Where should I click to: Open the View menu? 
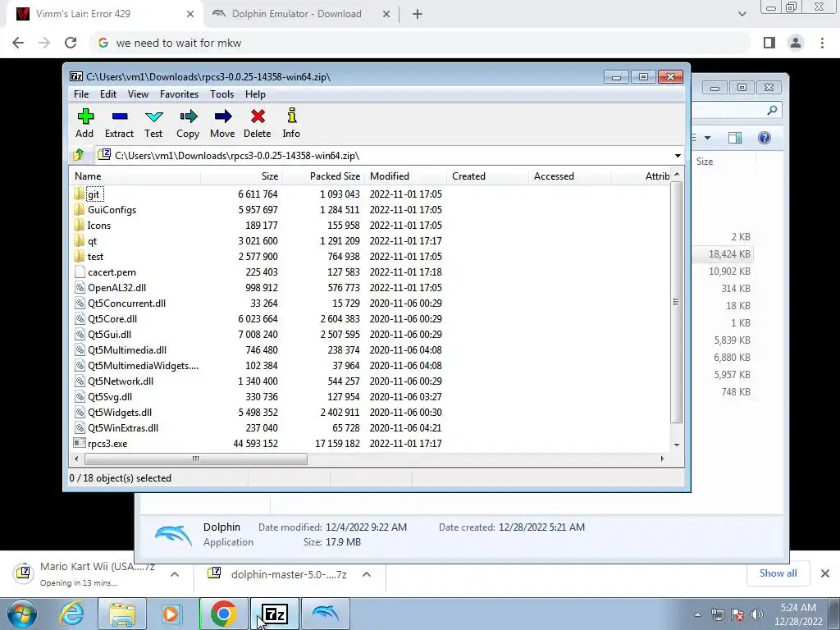click(x=138, y=94)
